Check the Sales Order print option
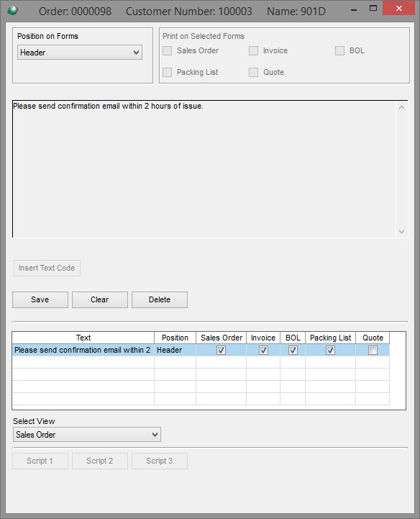This screenshot has height=519, width=420. click(168, 50)
